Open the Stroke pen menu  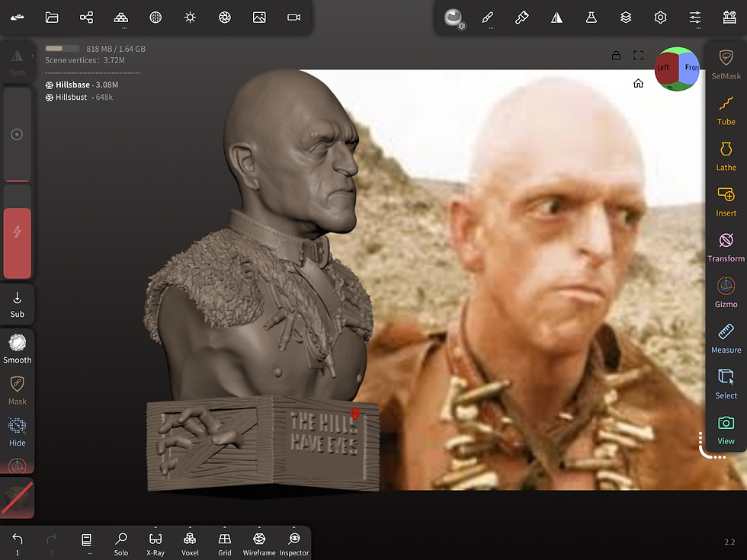488,18
